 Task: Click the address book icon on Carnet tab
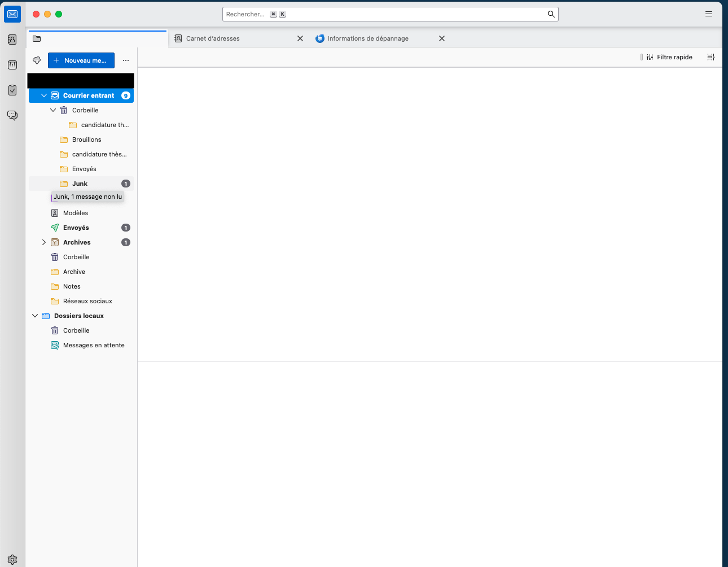point(178,38)
